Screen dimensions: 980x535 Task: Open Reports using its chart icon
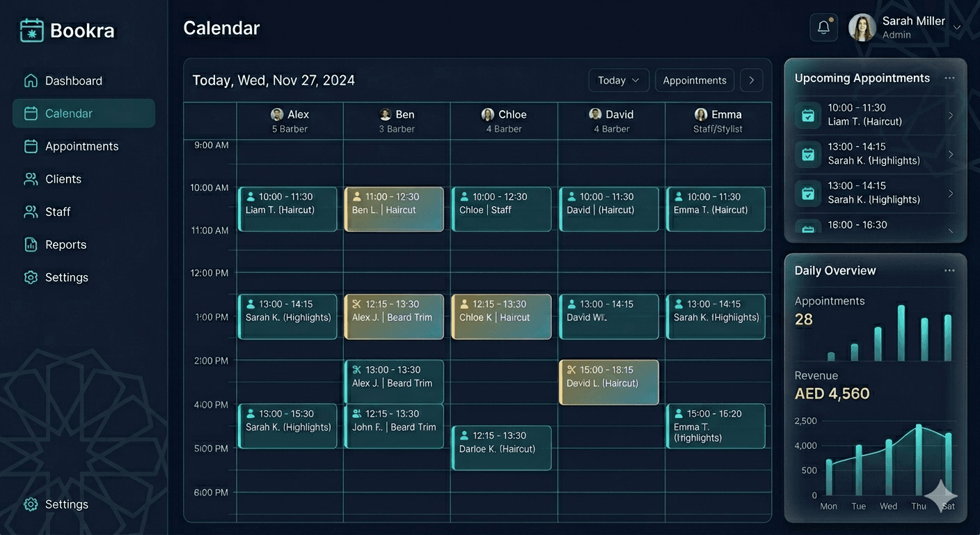(31, 245)
